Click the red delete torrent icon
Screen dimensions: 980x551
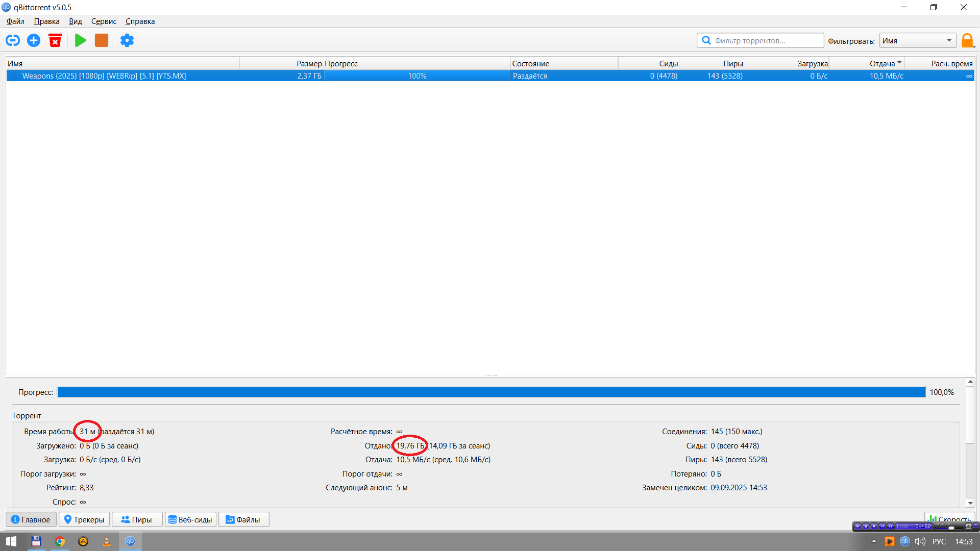[x=55, y=40]
